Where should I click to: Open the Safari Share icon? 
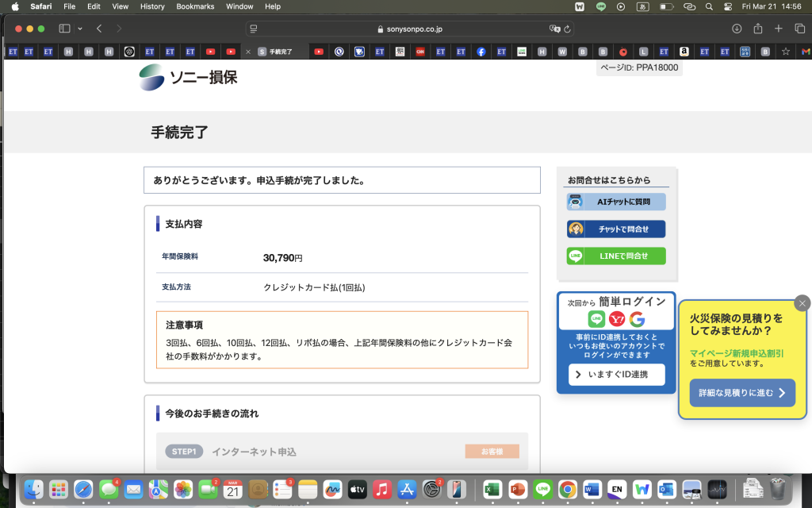[757, 29]
